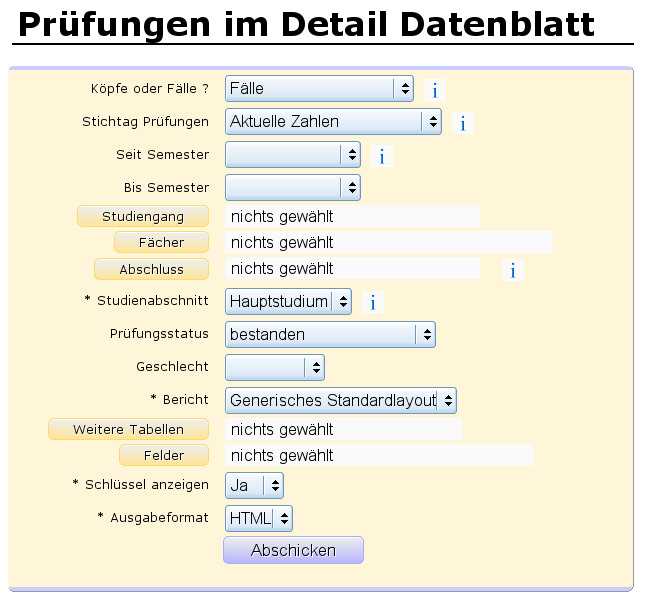Expand Stichtag Prüfungen dropdown showing Aktuelle Zahlen

click(x=333, y=121)
